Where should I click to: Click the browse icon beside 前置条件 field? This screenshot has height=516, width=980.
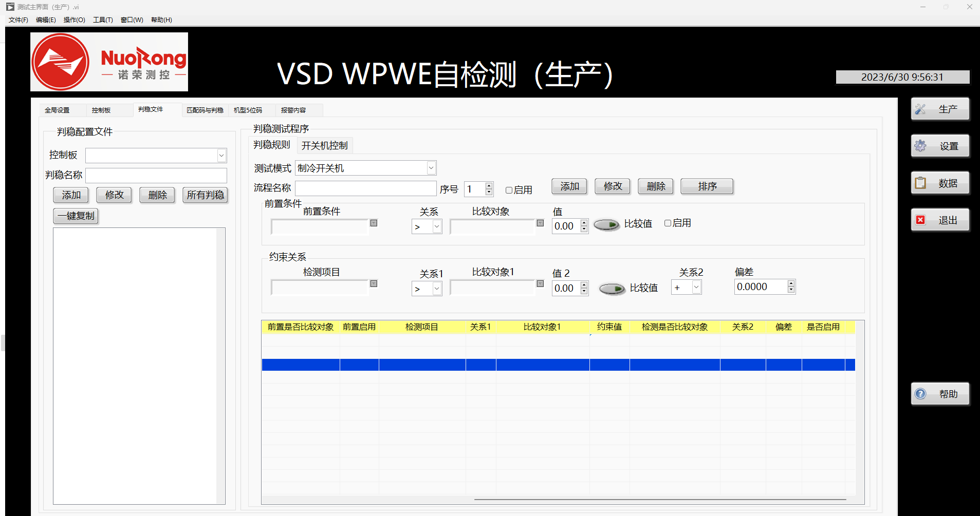374,223
